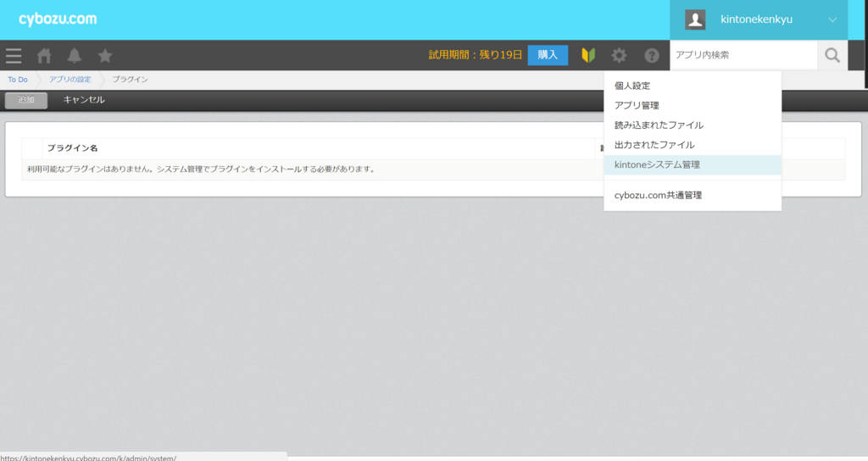The height and width of the screenshot is (461, 868).
Task: Click the settings gear icon
Action: [x=619, y=55]
